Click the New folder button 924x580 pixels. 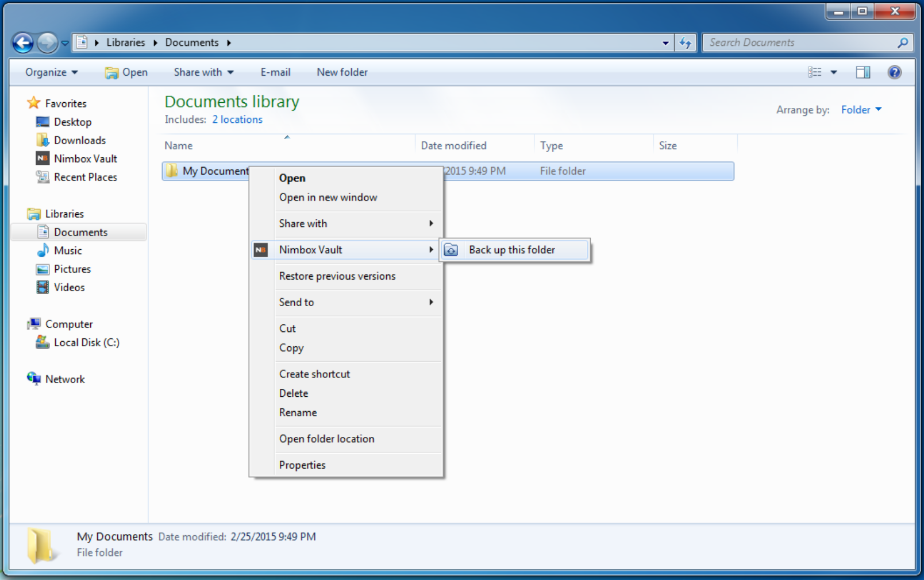click(342, 72)
